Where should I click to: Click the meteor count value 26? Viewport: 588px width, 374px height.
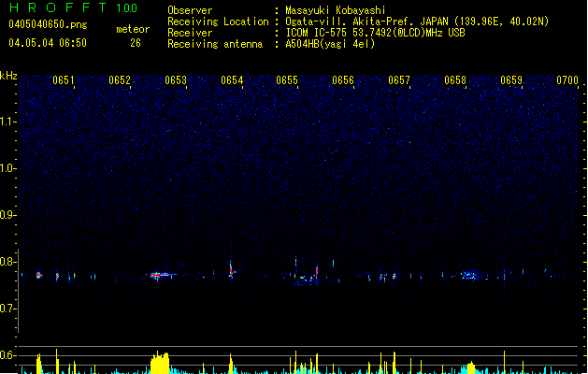[136, 43]
